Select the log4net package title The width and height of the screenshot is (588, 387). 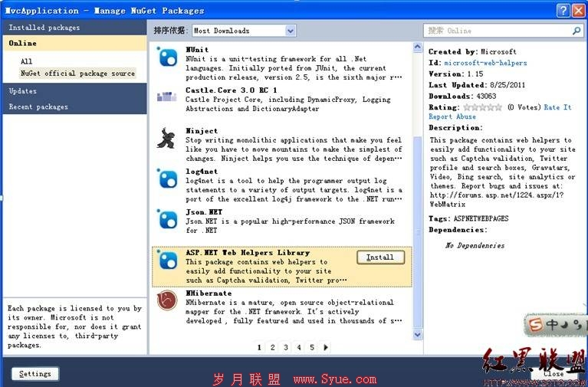(x=202, y=172)
